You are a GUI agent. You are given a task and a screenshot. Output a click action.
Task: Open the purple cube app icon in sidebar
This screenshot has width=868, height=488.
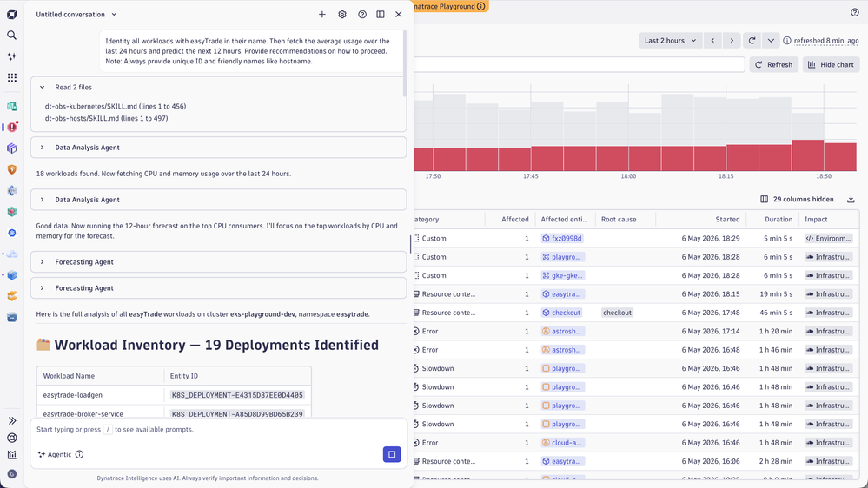(x=11, y=148)
